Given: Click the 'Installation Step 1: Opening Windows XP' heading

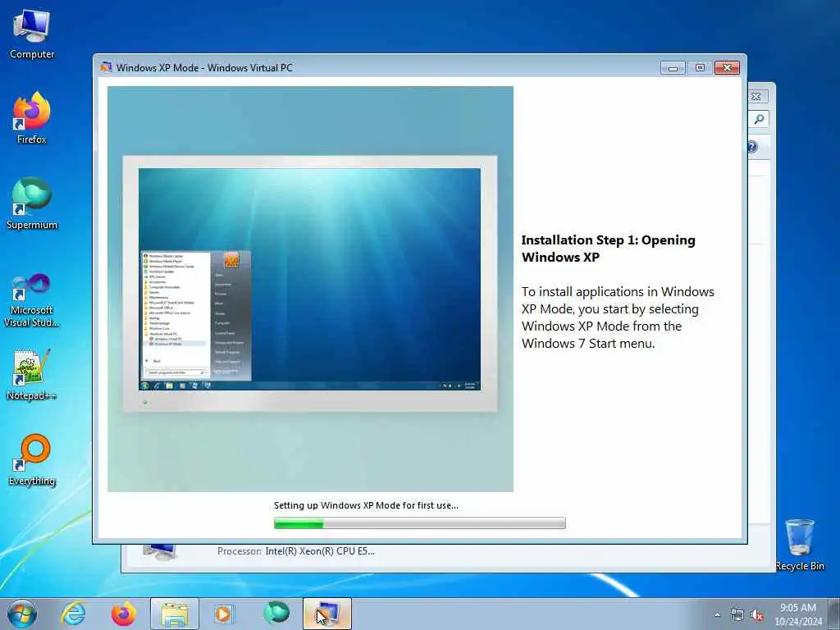Looking at the screenshot, I should coord(608,249).
